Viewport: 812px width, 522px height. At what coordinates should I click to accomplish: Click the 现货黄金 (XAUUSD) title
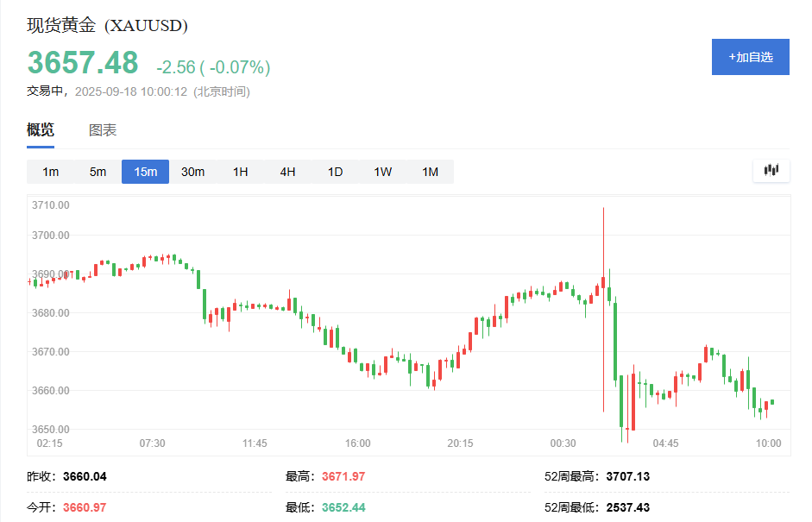[x=106, y=26]
